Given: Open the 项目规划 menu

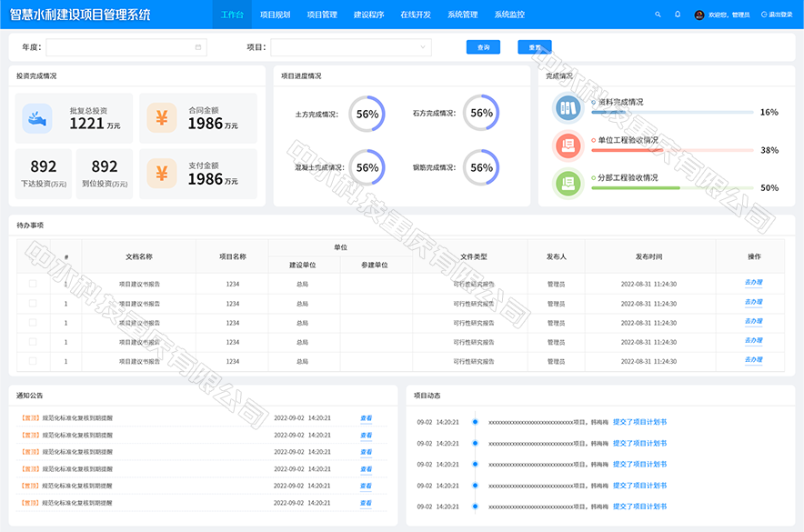Looking at the screenshot, I should (276, 15).
